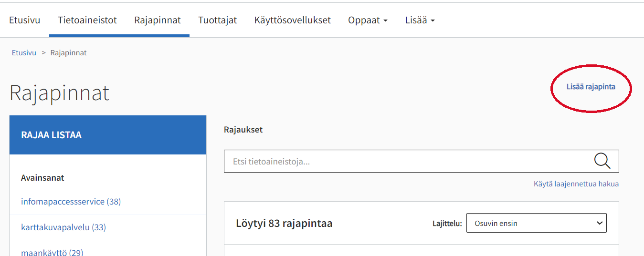The height and width of the screenshot is (256, 644).
Task: Filter by keyword maankäyttö
Action: [x=52, y=252]
